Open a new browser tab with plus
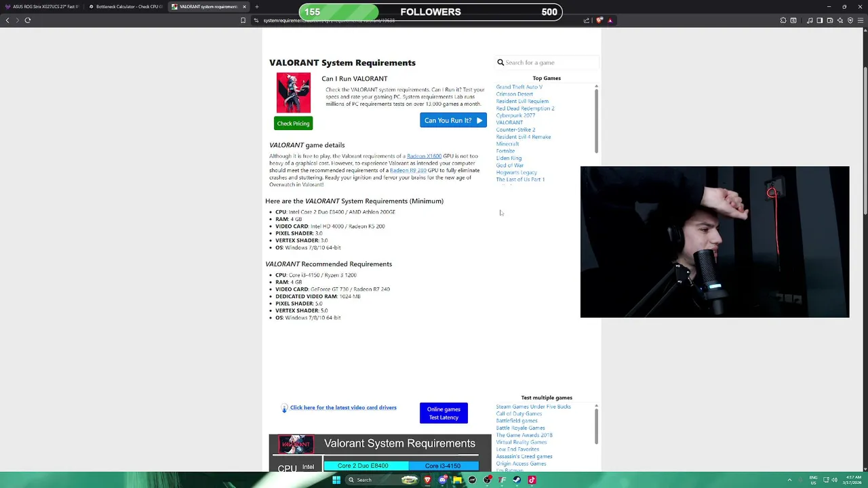 click(x=256, y=7)
